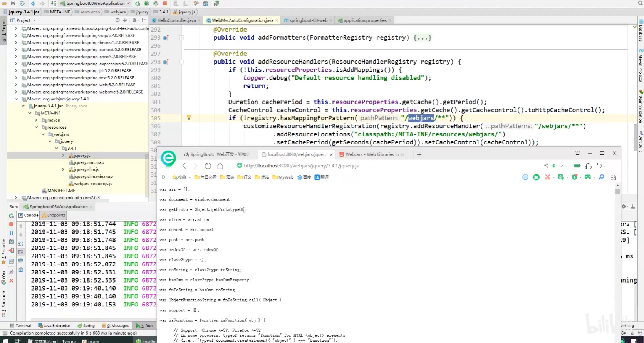The width and height of the screenshot is (644, 343).
Task: Collapse the webjars folder in tree
Action: pos(43,134)
